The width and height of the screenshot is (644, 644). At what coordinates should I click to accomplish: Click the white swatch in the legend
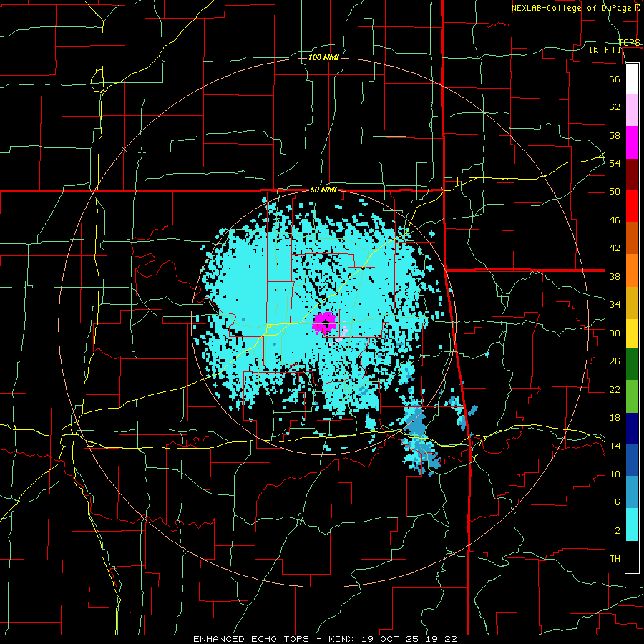click(x=632, y=79)
